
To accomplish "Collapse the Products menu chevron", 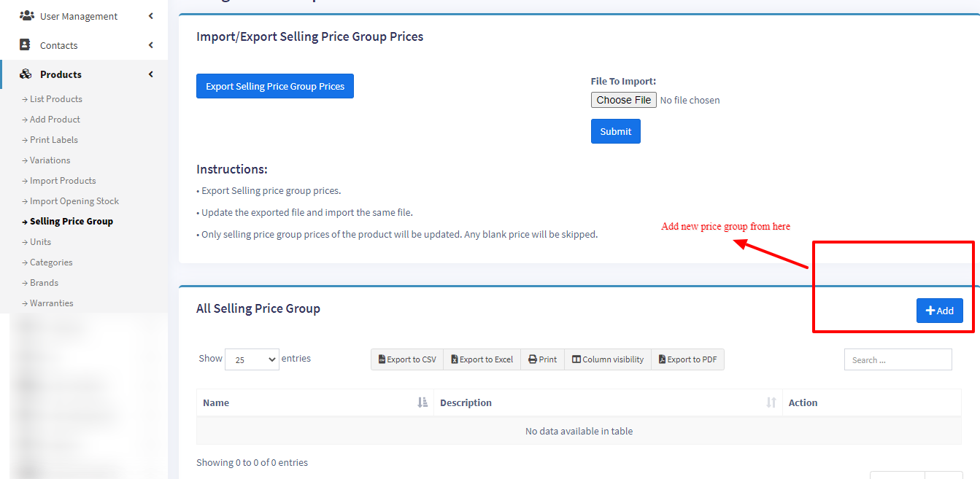I will tap(150, 74).
